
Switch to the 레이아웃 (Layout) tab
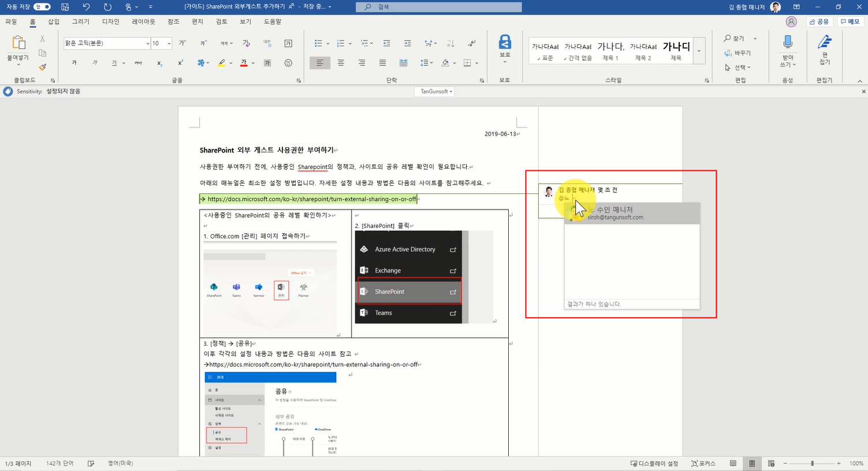click(143, 21)
